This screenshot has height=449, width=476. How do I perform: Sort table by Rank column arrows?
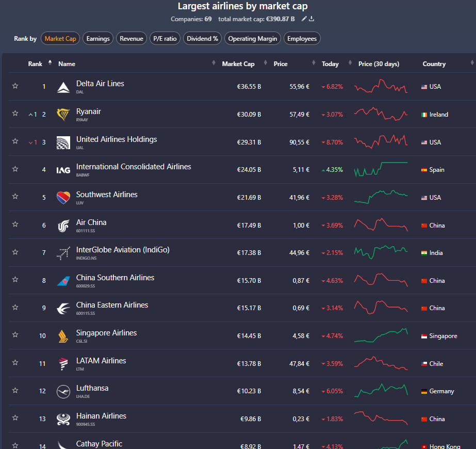point(50,62)
